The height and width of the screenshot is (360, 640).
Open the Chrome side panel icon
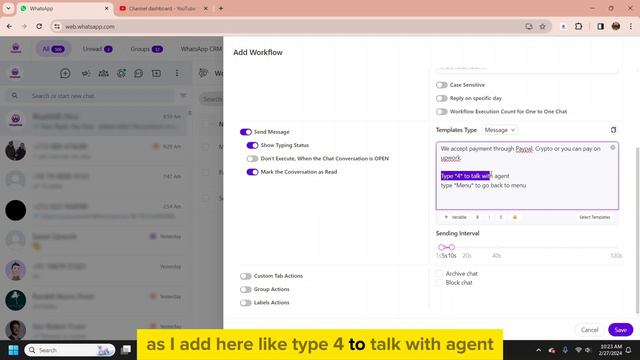pos(600,27)
